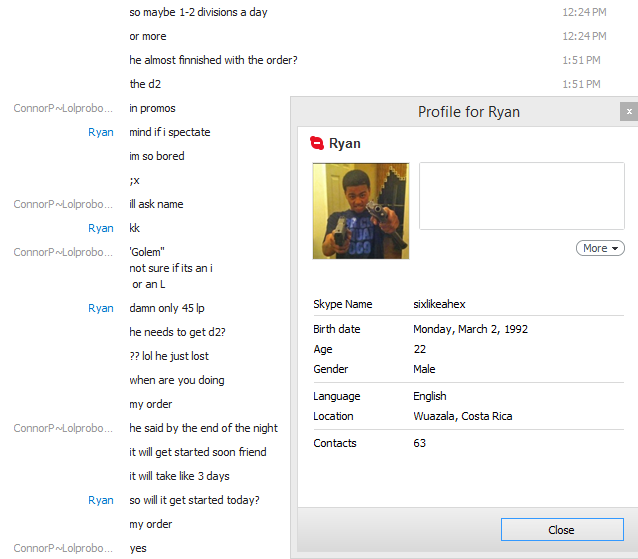The width and height of the screenshot is (638, 559).
Task: Click the message 'im so bored'
Action: (157, 156)
